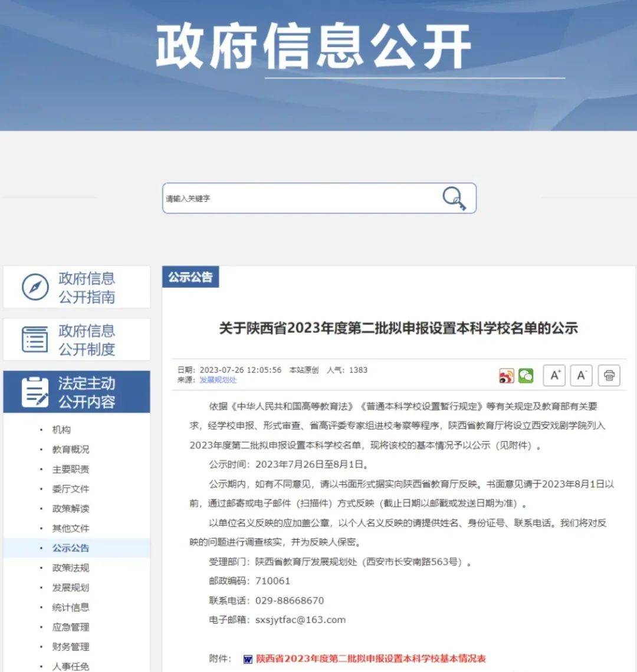Screen dimensions: 637x672
Task: Select 法定主动公开内容 section
Action: 77,392
